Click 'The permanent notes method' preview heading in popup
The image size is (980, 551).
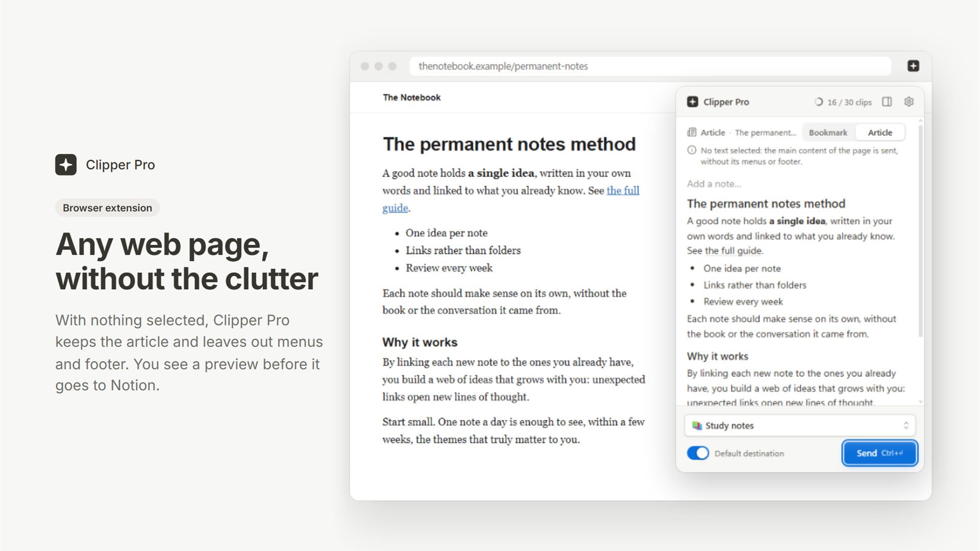(766, 204)
